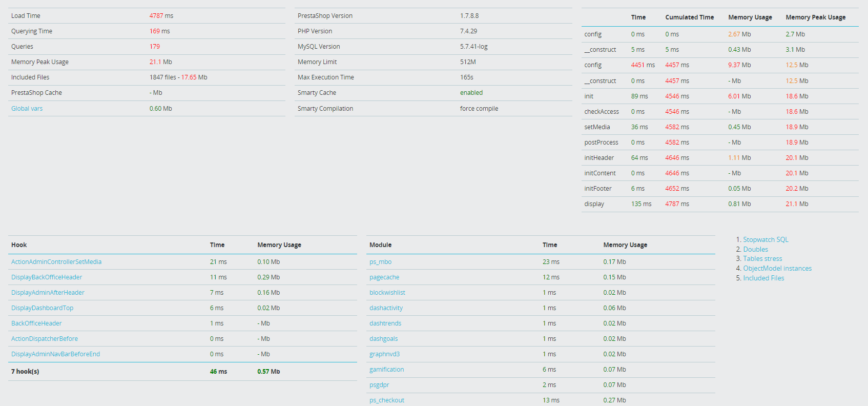This screenshot has width=868, height=406.
Task: Click Global vars value 0.60 Mb
Action: pos(161,109)
